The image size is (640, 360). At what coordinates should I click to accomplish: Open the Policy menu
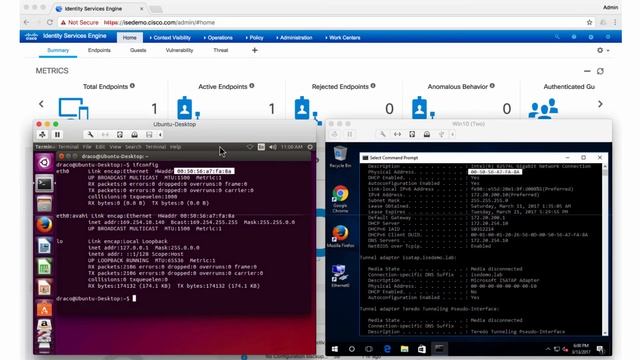tap(254, 38)
